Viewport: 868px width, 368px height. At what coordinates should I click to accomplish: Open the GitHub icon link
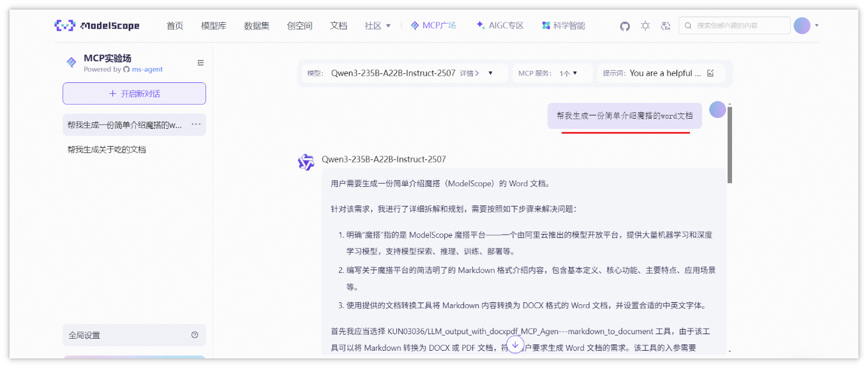click(625, 26)
